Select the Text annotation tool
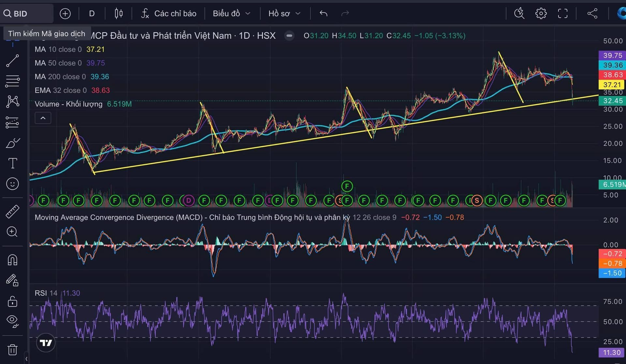 (12, 163)
